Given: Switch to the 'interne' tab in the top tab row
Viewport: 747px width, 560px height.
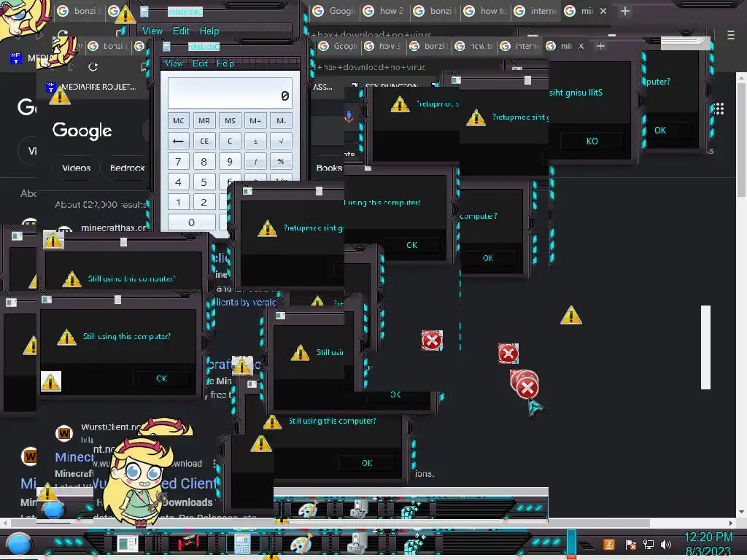Looking at the screenshot, I should tap(536, 11).
